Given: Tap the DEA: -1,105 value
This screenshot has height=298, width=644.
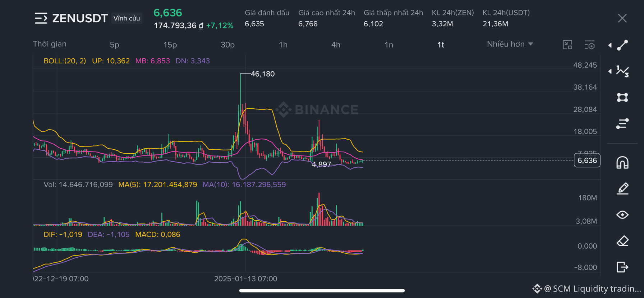Looking at the screenshot, I should [109, 235].
